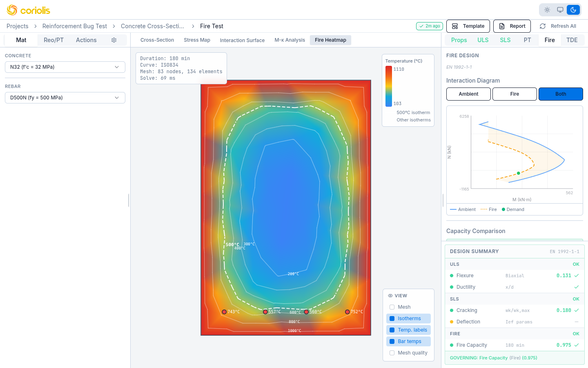Click Ductility row in design summary
The width and height of the screenshot is (588, 368).
[514, 287]
